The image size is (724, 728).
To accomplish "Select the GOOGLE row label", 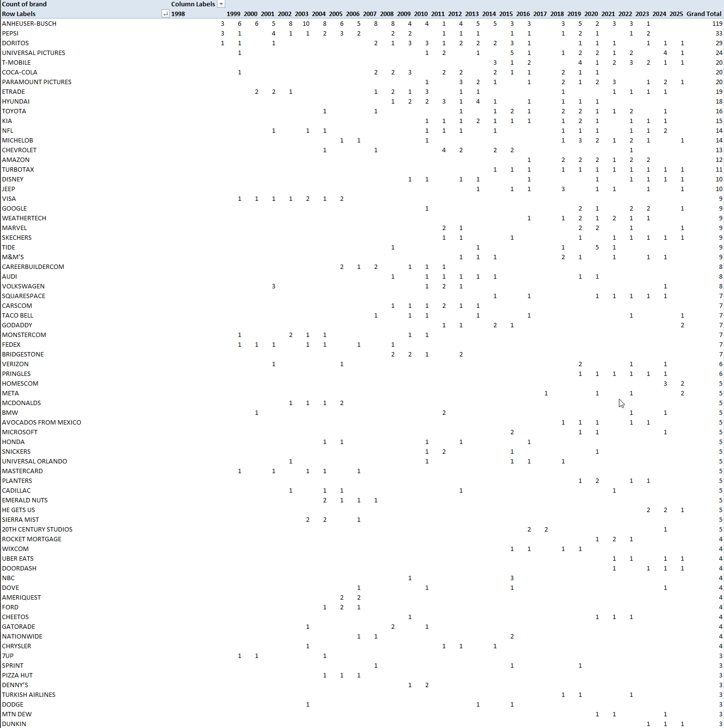I will pyautogui.click(x=15, y=208).
